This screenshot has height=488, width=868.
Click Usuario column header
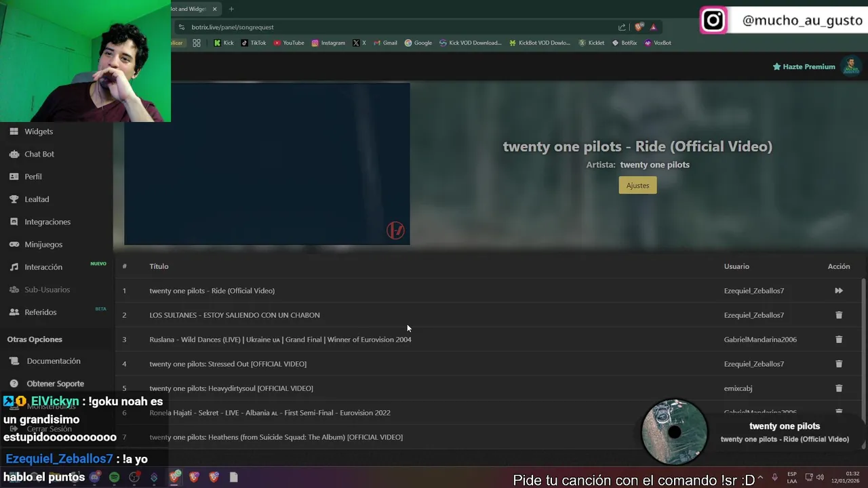pos(736,266)
